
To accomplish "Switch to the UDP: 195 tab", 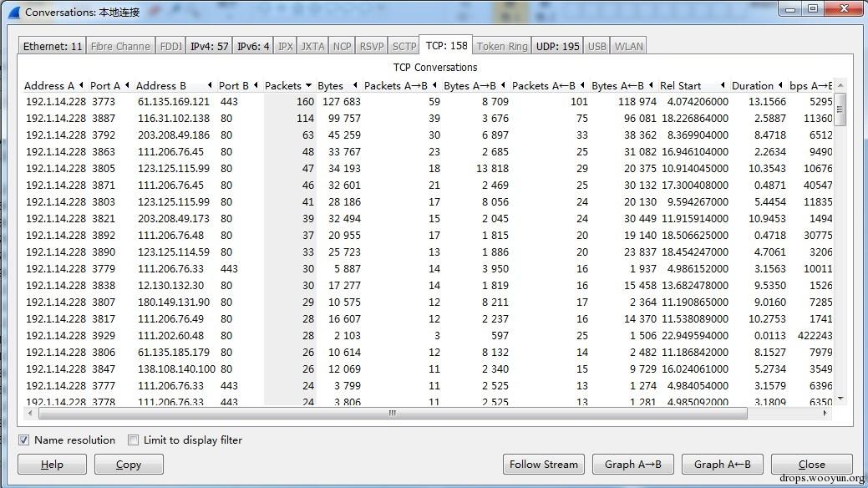I will pos(557,46).
